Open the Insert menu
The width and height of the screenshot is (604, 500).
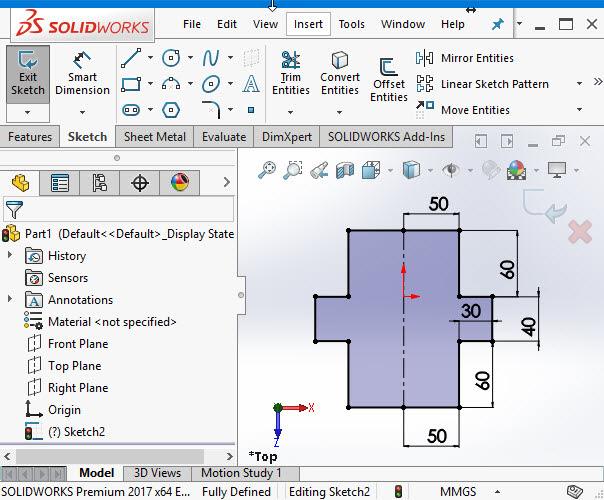pyautogui.click(x=308, y=24)
